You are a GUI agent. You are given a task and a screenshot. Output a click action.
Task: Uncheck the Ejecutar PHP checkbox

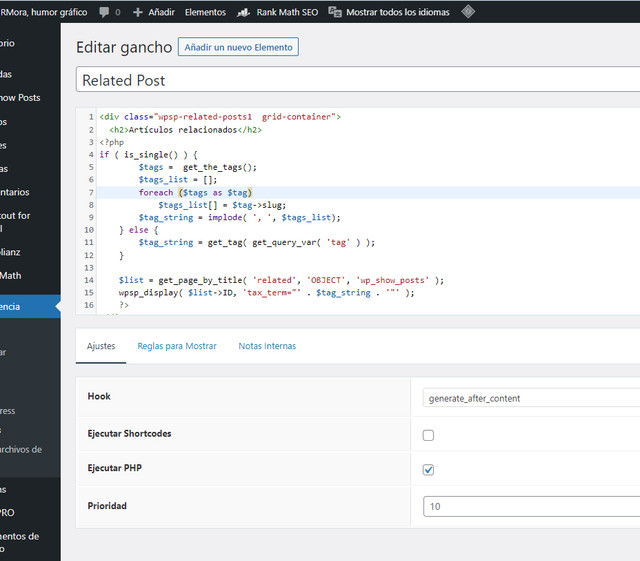pos(428,470)
